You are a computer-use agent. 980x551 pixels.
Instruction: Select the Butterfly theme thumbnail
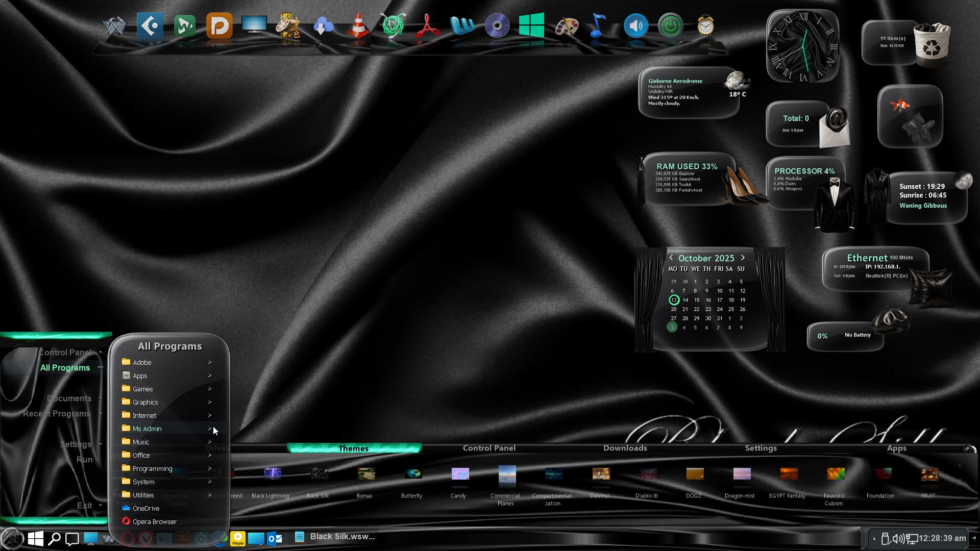pos(412,474)
